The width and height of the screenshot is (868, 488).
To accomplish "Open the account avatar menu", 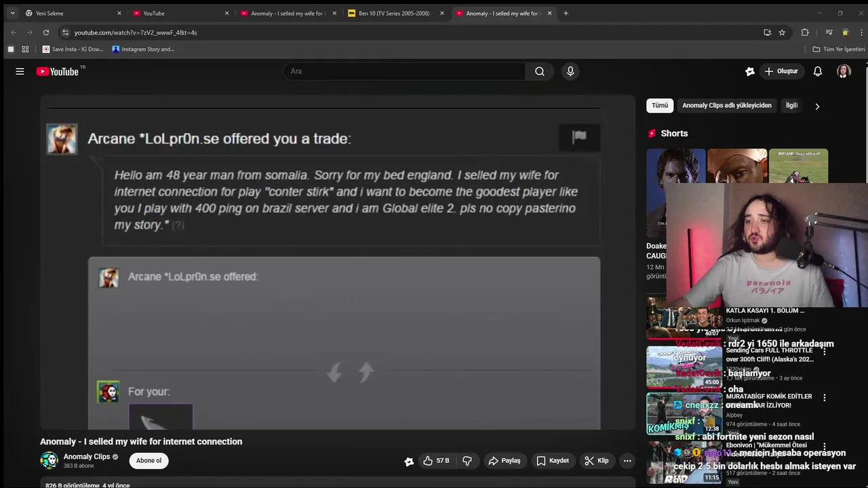I will click(x=844, y=71).
